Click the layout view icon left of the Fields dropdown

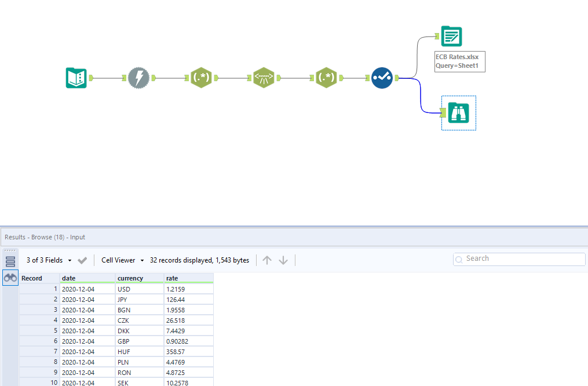click(10, 260)
